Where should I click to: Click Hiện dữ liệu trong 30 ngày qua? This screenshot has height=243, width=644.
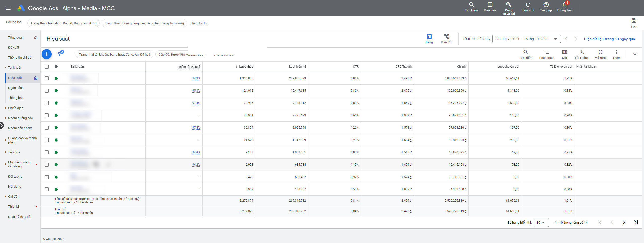point(609,39)
